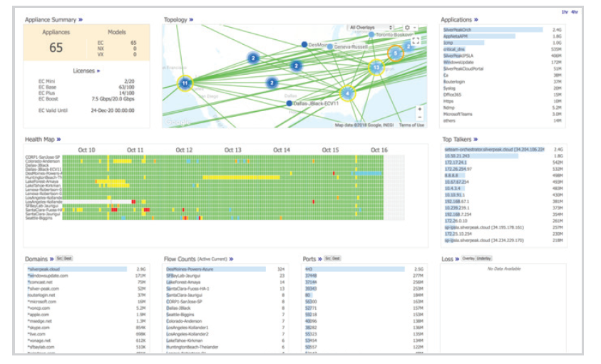This screenshot has height=364, width=601.
Task: Expand the Health Map panel arrows
Action: pyautogui.click(x=58, y=140)
